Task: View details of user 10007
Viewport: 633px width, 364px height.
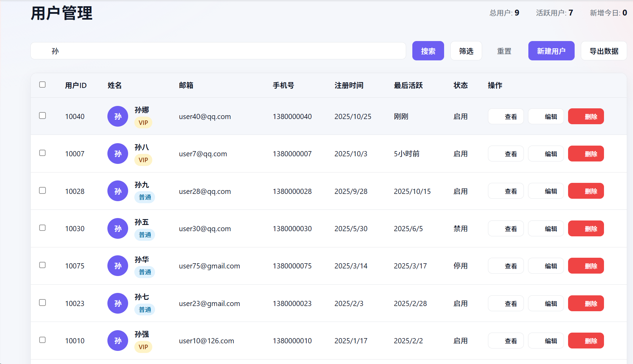Action: click(506, 154)
